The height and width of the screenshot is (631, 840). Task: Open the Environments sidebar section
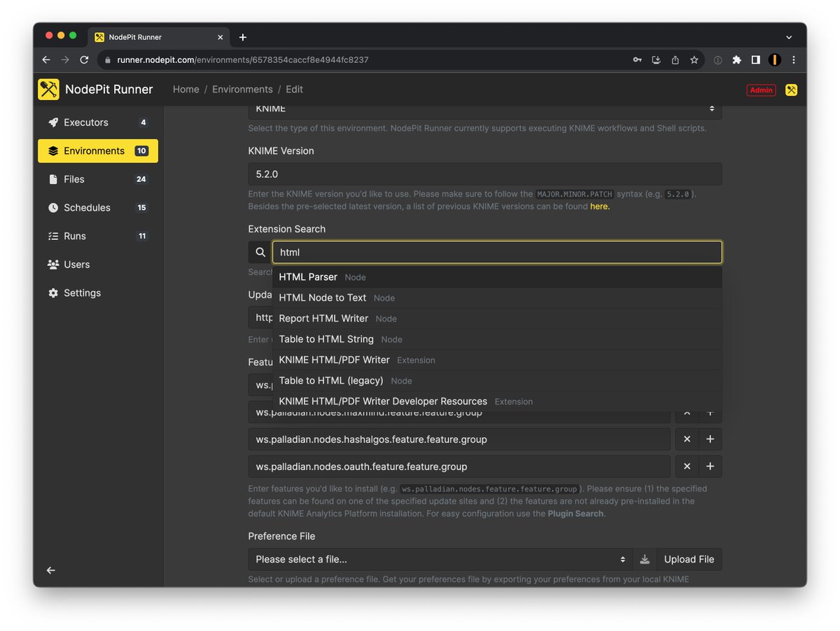click(x=98, y=151)
